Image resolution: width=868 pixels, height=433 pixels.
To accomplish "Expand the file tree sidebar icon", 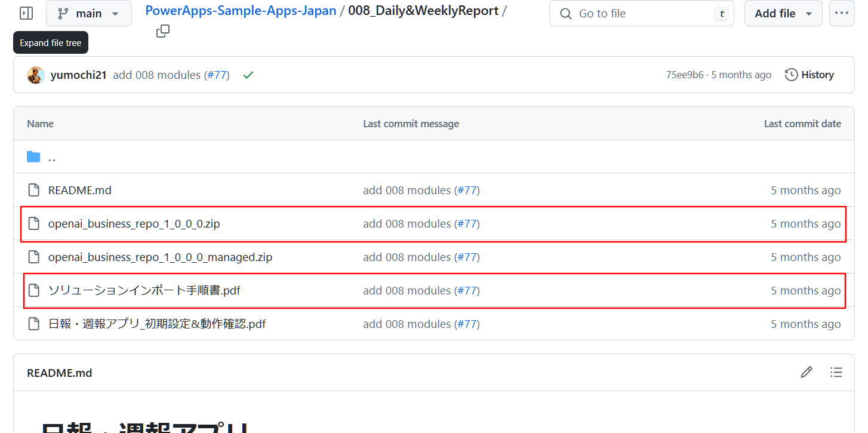I will (26, 13).
